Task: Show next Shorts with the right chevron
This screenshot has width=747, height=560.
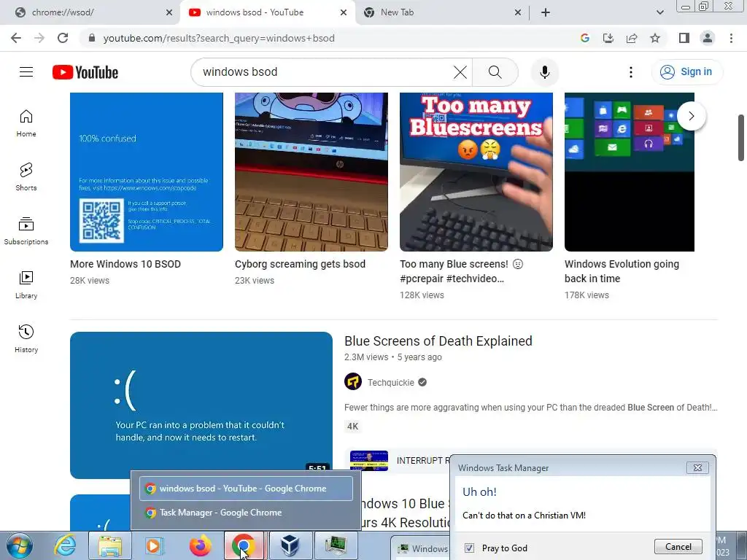Action: [692, 116]
